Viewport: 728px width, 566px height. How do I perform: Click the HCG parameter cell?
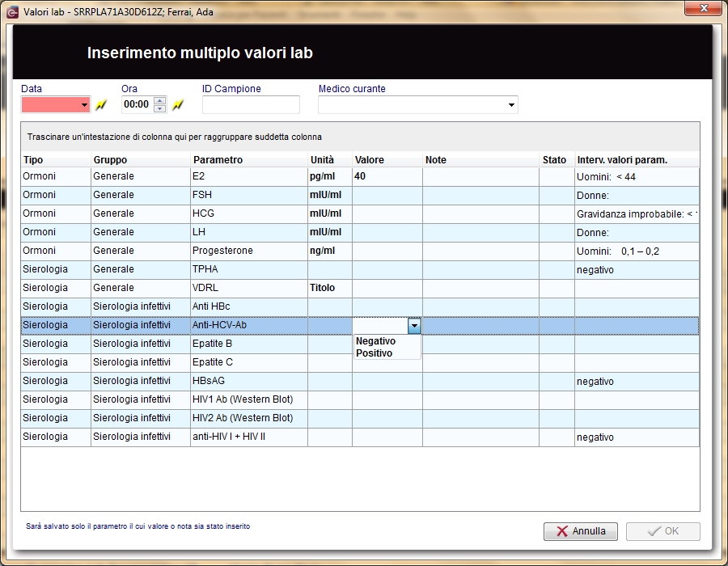249,214
